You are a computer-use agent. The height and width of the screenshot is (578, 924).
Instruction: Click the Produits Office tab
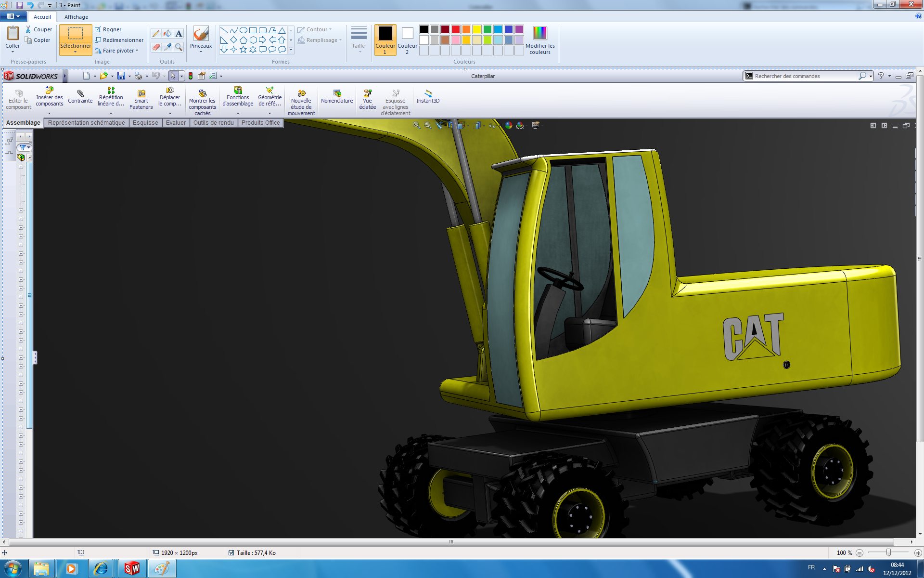coord(260,123)
